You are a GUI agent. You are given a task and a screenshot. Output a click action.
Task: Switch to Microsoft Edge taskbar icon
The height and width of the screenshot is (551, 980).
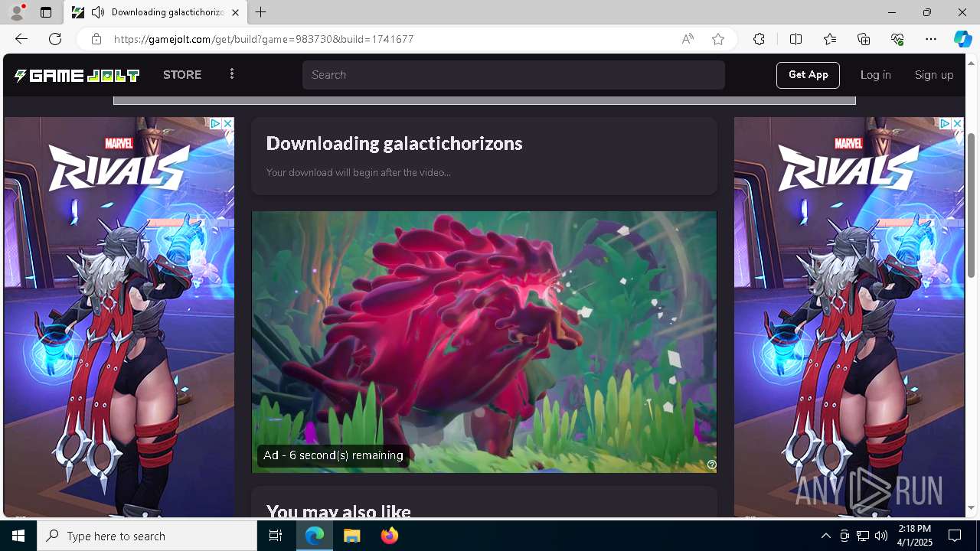click(x=315, y=536)
